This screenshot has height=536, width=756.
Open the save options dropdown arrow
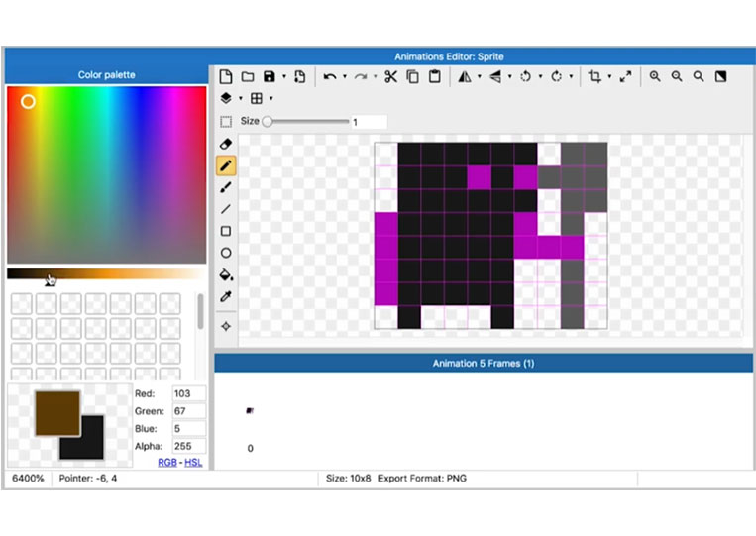pyautogui.click(x=284, y=76)
